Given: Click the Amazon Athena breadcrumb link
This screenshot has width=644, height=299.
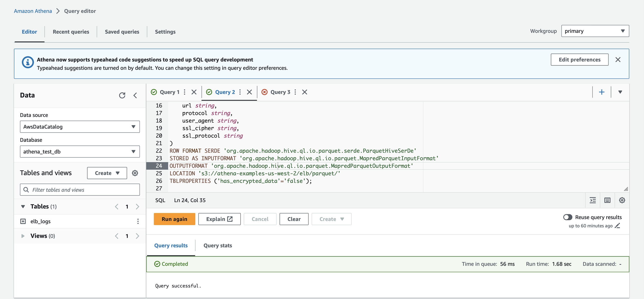Looking at the screenshot, I should (x=33, y=11).
